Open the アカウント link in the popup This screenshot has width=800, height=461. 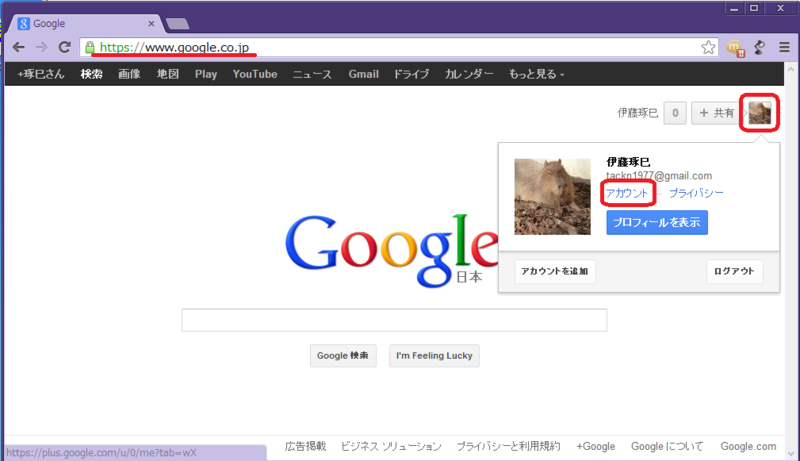tap(627, 193)
